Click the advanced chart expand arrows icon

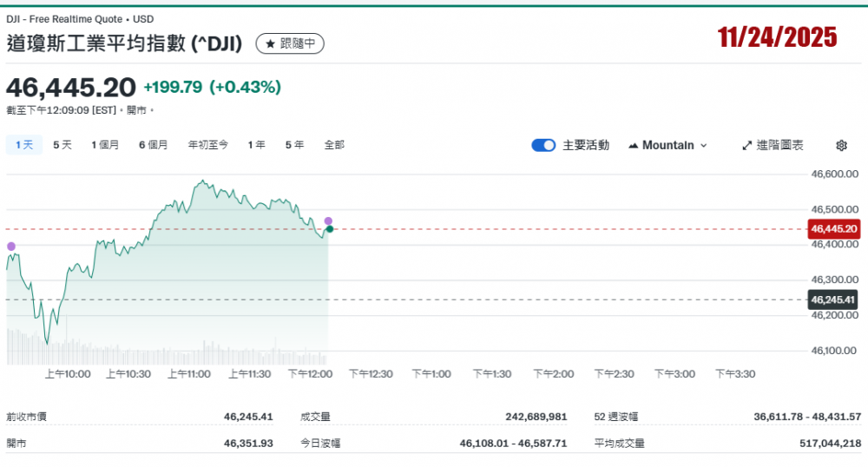746,146
